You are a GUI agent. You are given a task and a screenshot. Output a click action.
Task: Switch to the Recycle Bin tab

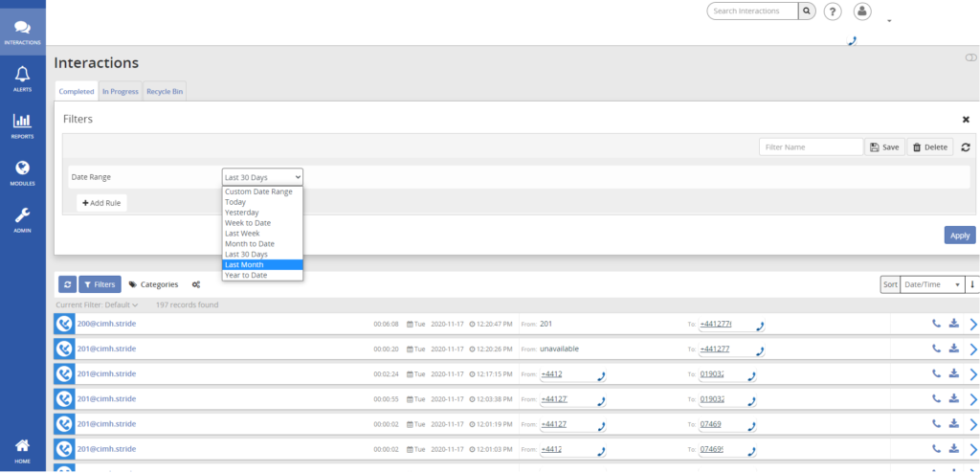pyautogui.click(x=165, y=91)
